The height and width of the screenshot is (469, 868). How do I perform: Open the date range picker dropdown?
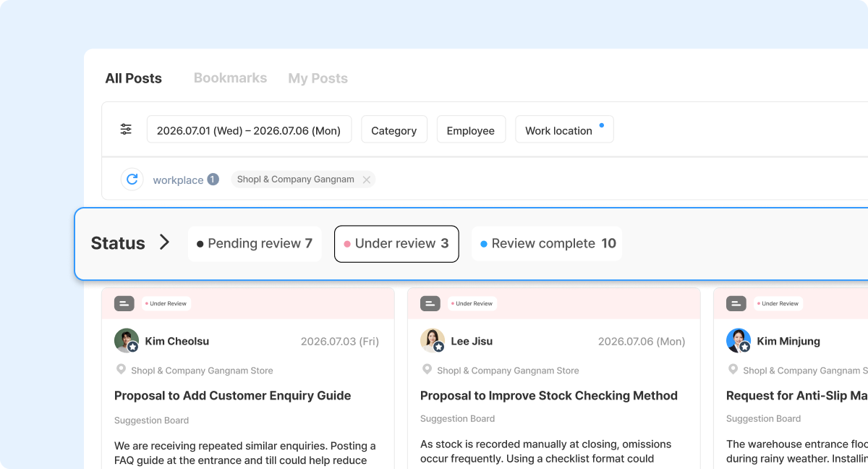click(249, 130)
